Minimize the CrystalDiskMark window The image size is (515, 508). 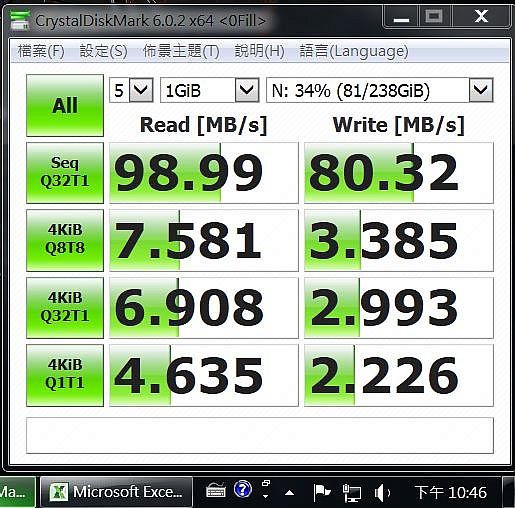[401, 16]
